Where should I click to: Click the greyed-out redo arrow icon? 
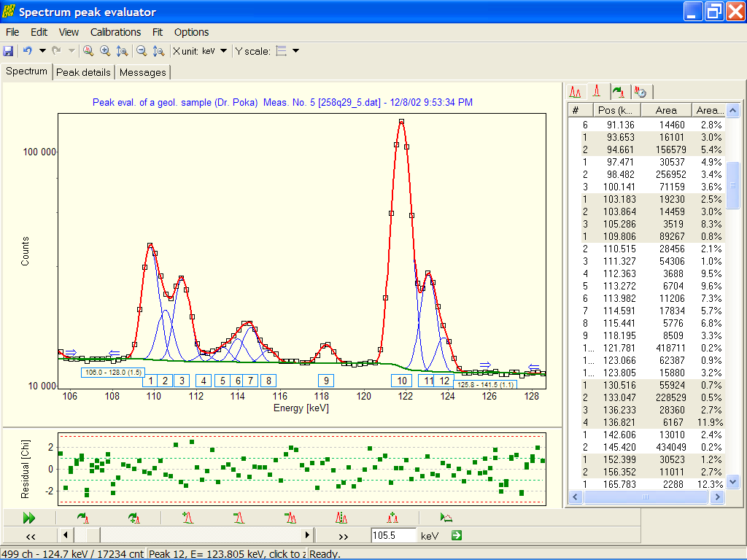(56, 51)
